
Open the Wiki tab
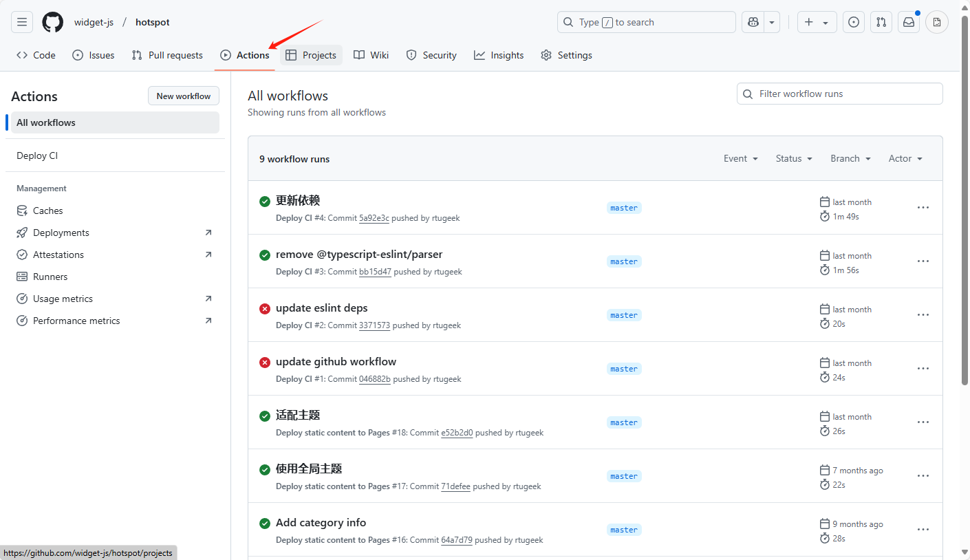tap(371, 55)
